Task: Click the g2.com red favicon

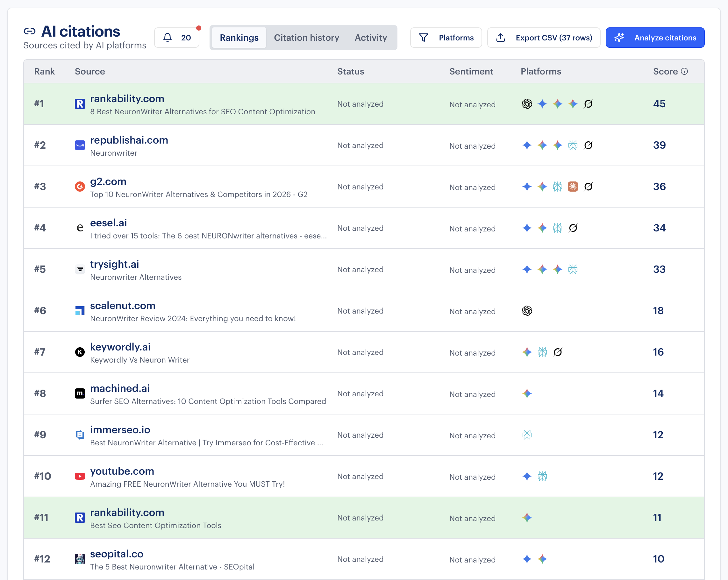Action: 80,186
